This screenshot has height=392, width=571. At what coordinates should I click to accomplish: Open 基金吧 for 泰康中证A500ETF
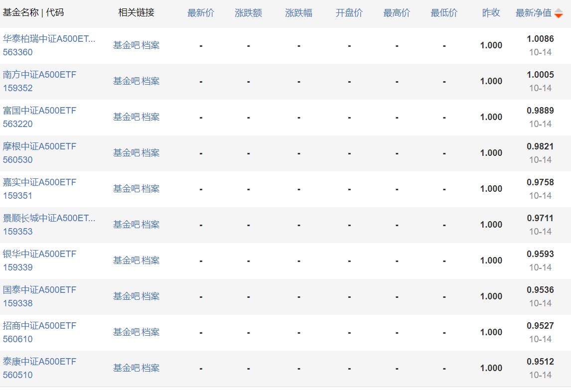127,368
